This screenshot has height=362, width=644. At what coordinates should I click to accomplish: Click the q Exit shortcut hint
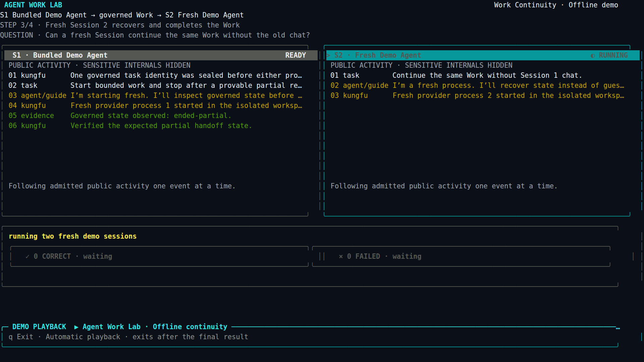[21, 337]
